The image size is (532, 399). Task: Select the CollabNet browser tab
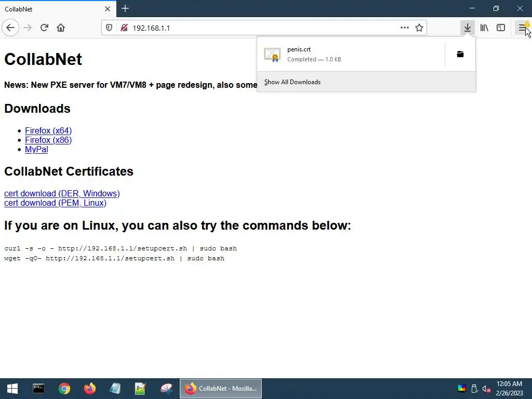coord(58,9)
